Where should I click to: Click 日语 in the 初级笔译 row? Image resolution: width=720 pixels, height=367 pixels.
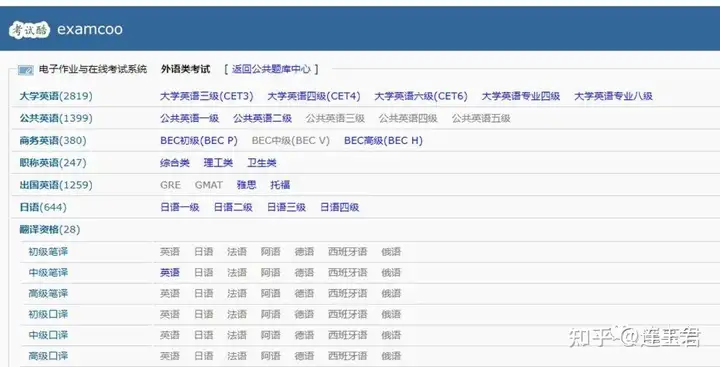point(203,251)
